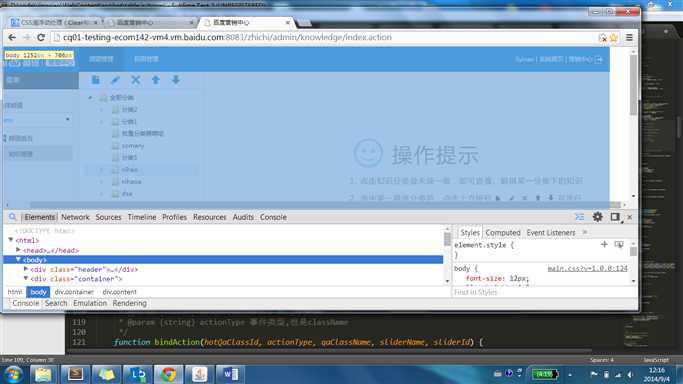Expand the head node in DOM tree
The height and width of the screenshot is (384, 683).
tap(18, 250)
